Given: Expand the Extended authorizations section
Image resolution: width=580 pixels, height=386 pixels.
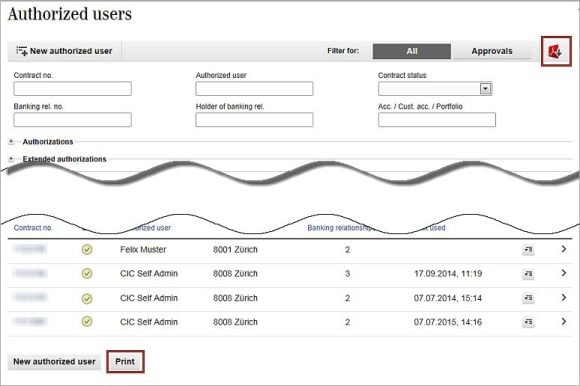Looking at the screenshot, I should 11,159.
